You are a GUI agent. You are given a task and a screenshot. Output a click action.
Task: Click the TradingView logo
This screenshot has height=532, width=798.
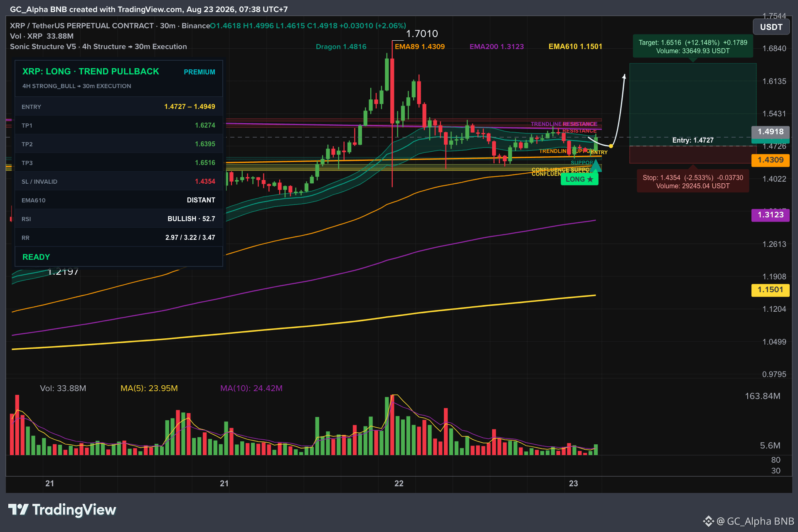(62, 510)
